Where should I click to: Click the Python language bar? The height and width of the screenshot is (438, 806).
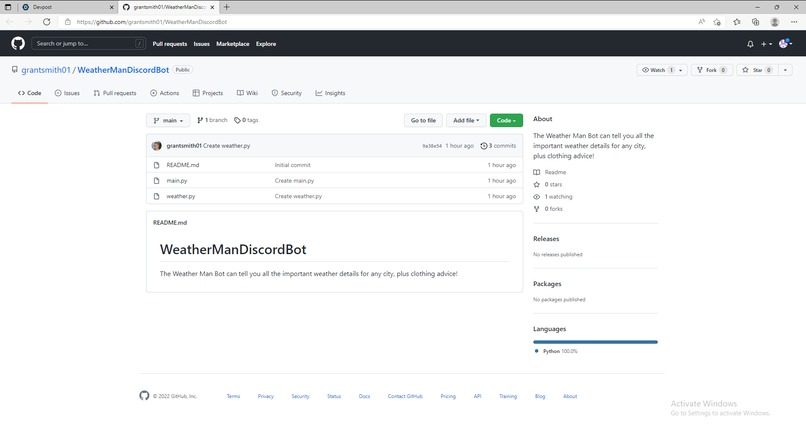(x=595, y=342)
